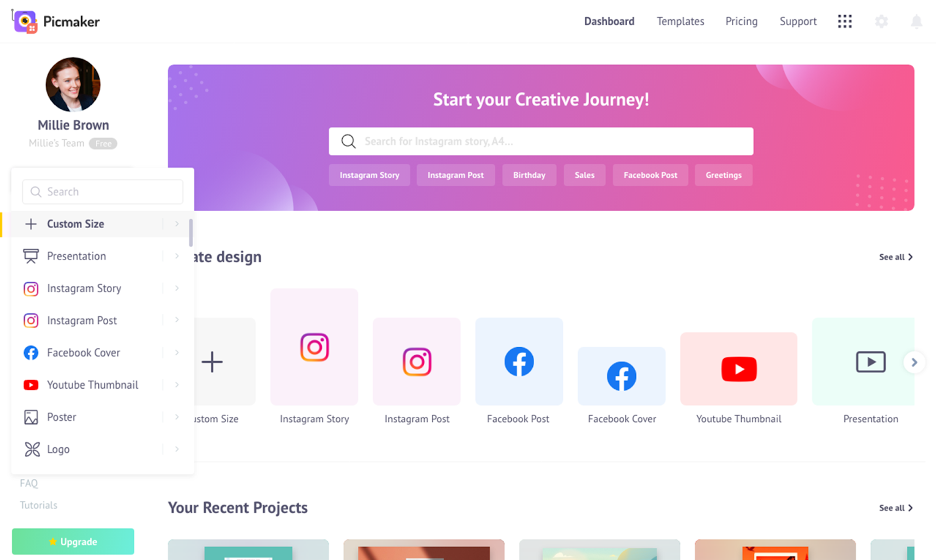Open the Templates nav item
936x560 pixels.
click(x=680, y=22)
